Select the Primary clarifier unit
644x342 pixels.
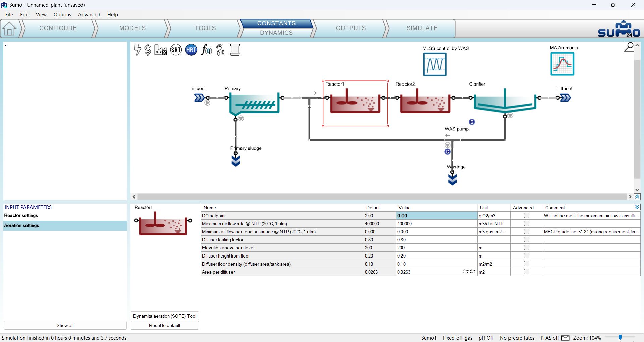tap(255, 104)
